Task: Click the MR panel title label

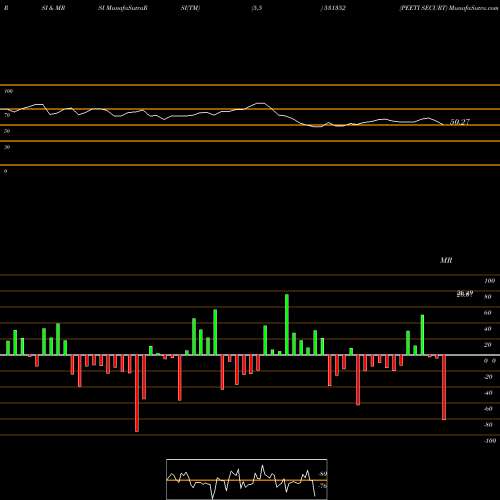Action: 446,260
